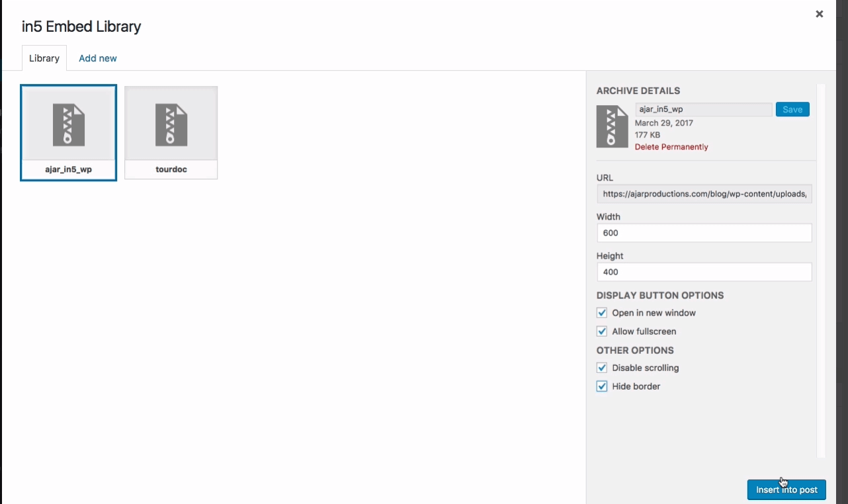848x504 pixels.
Task: Click the in5 Embed Library title
Action: [x=81, y=27]
